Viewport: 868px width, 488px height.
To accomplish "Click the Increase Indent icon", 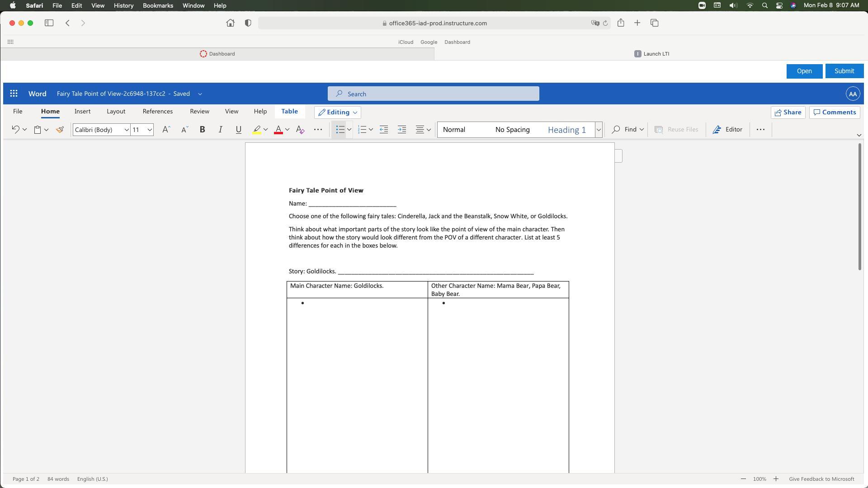I will [x=401, y=130].
